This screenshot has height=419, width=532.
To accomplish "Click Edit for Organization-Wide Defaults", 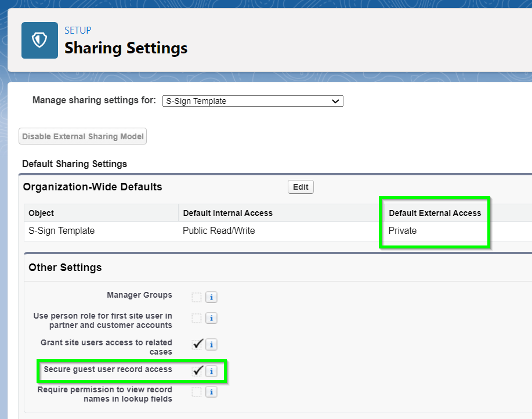I will tap(301, 187).
